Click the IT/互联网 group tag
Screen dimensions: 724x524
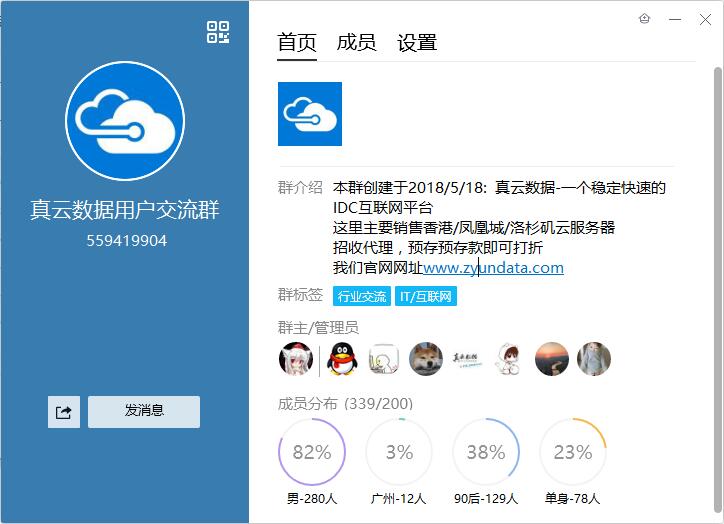point(426,297)
